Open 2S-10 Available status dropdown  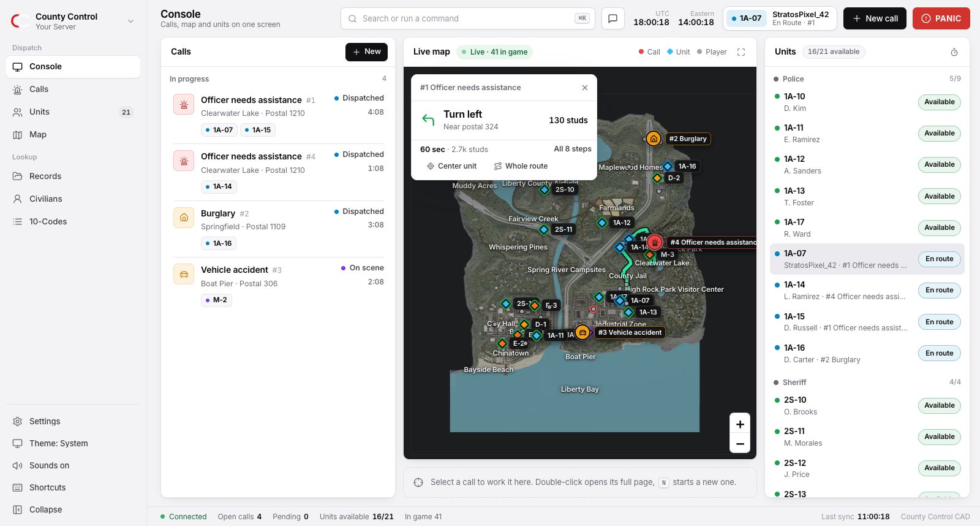pyautogui.click(x=939, y=405)
